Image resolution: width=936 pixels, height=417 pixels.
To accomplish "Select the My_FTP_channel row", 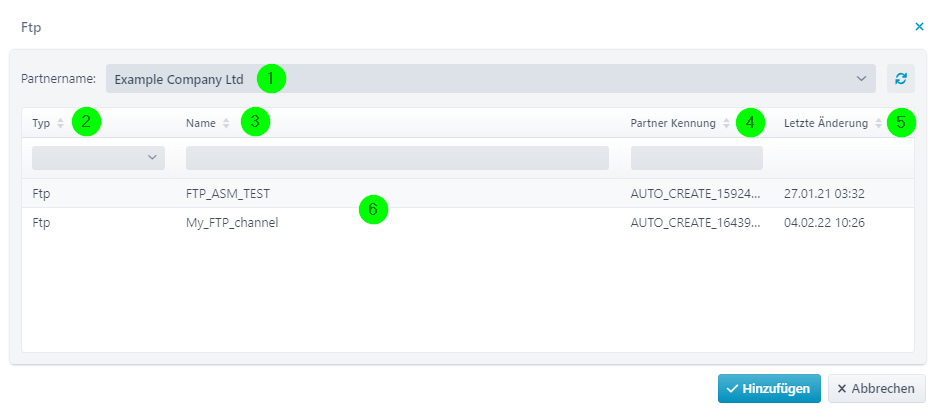I will click(x=468, y=223).
